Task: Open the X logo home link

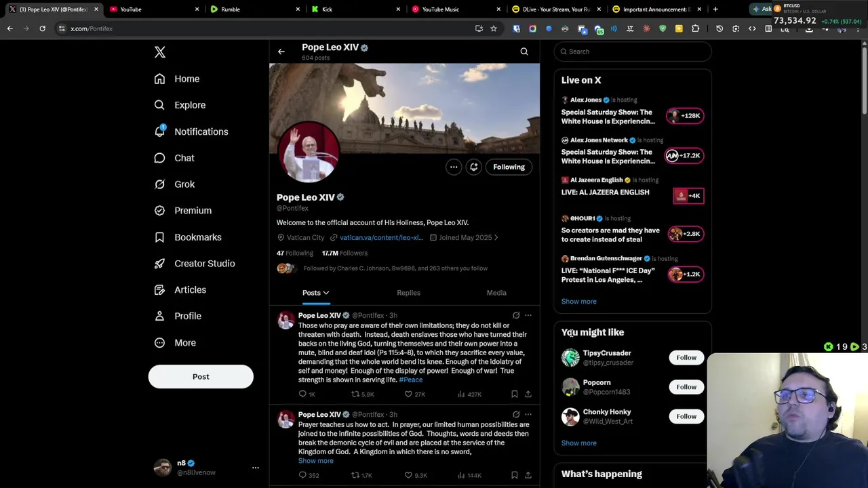Action: click(160, 52)
